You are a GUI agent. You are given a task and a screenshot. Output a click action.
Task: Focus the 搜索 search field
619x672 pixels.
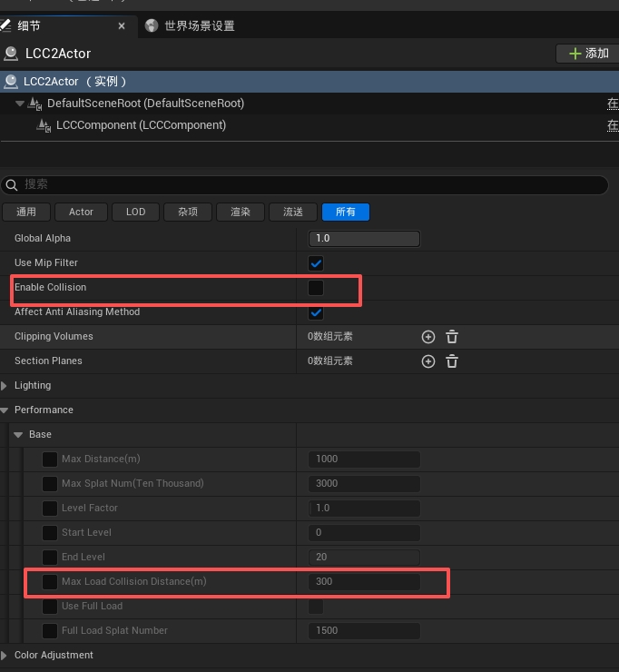coord(305,184)
